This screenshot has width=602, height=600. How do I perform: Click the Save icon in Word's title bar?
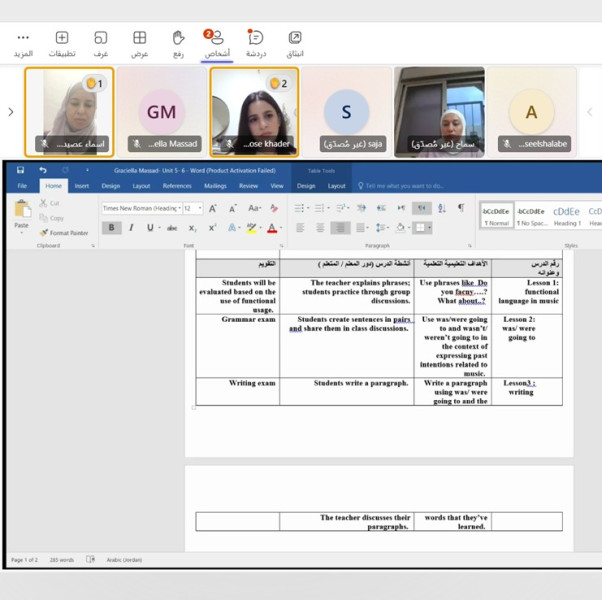pyautogui.click(x=20, y=170)
